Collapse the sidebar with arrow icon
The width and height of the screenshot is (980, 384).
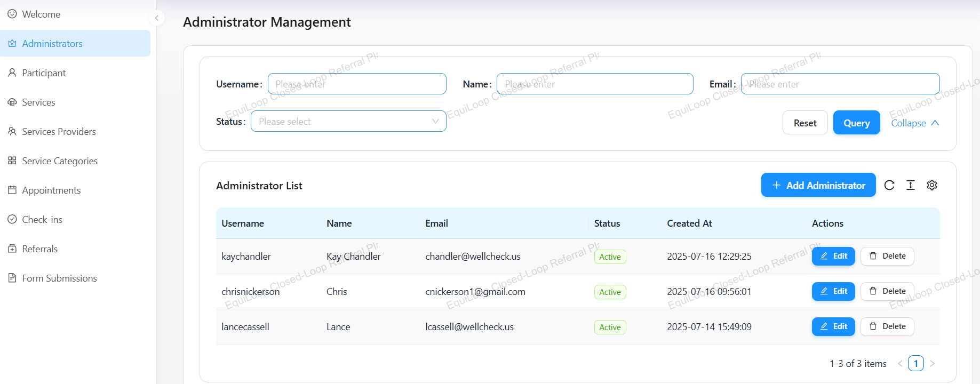point(156,18)
